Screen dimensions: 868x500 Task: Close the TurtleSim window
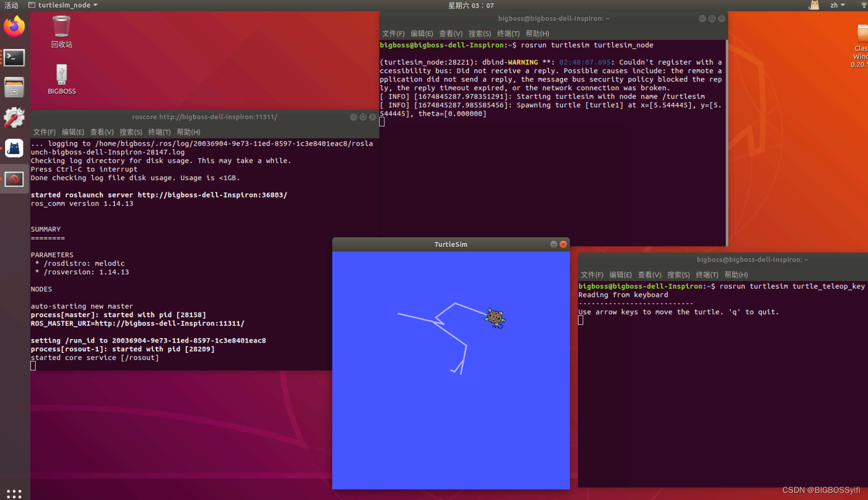pos(563,244)
